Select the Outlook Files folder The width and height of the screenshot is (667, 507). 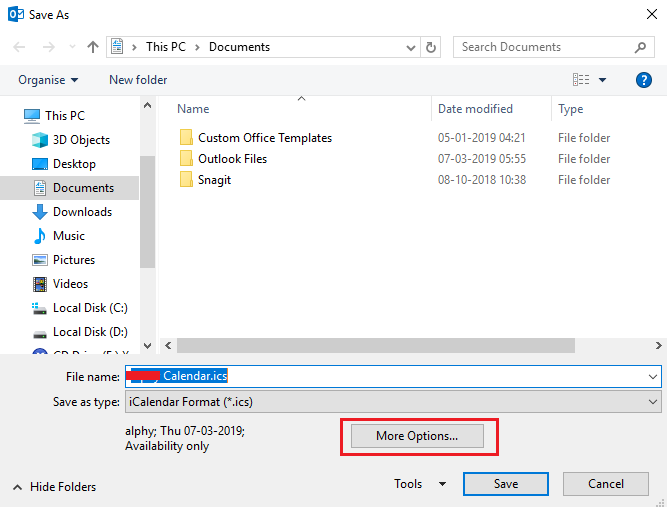point(232,159)
